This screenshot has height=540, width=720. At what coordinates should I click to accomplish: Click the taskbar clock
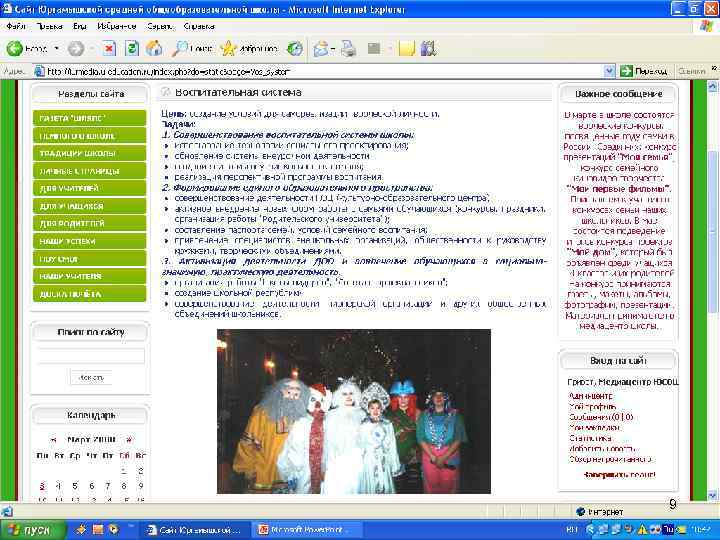tap(702, 530)
